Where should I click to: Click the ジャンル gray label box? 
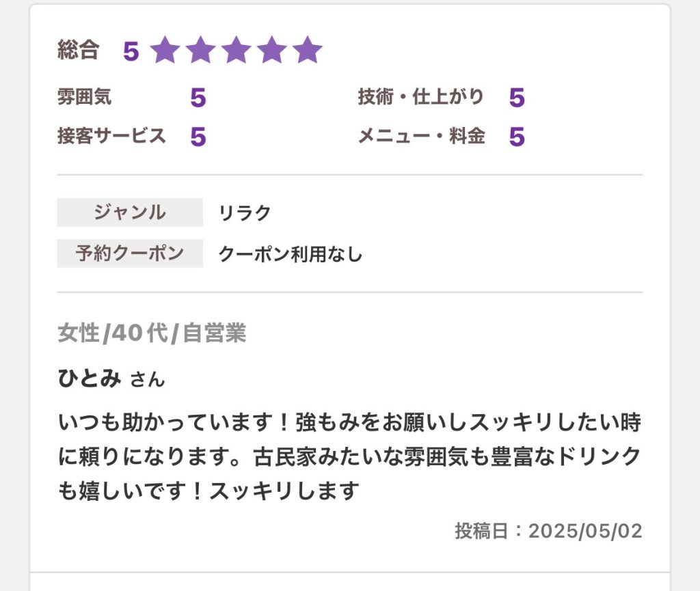(x=130, y=212)
